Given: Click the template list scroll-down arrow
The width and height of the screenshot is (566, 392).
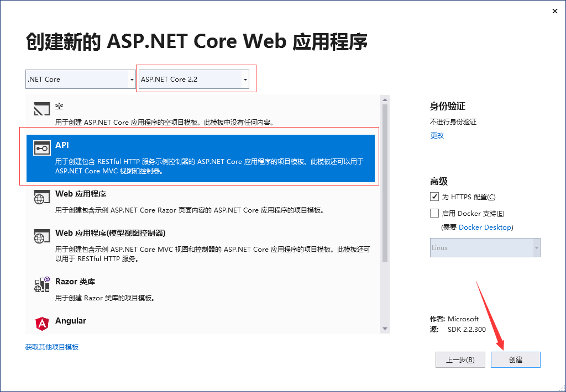Looking at the screenshot, I should (385, 329).
